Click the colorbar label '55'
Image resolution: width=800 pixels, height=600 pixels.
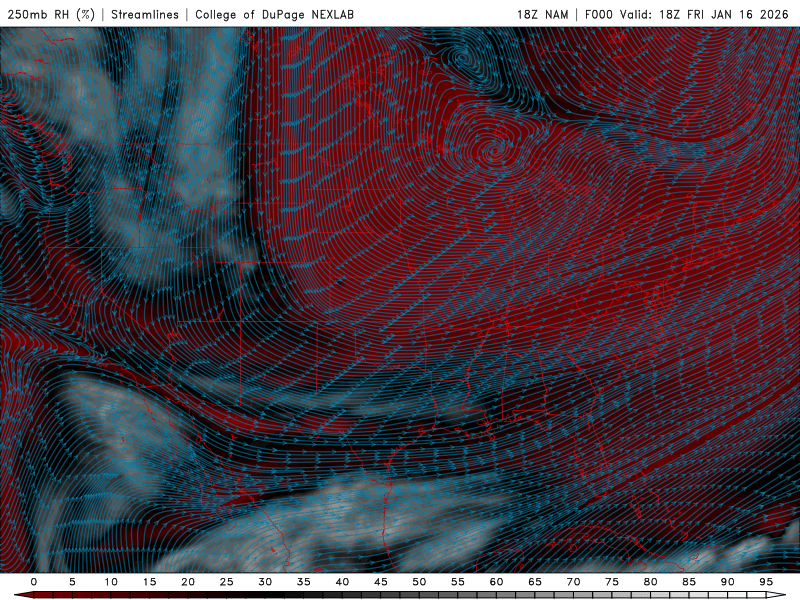(458, 582)
